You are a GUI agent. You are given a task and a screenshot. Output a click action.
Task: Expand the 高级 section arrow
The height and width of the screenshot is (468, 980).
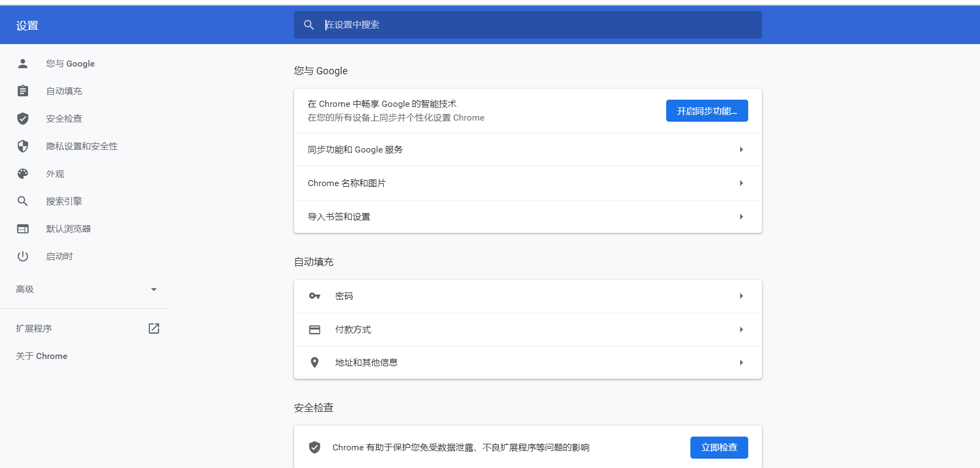click(x=154, y=290)
